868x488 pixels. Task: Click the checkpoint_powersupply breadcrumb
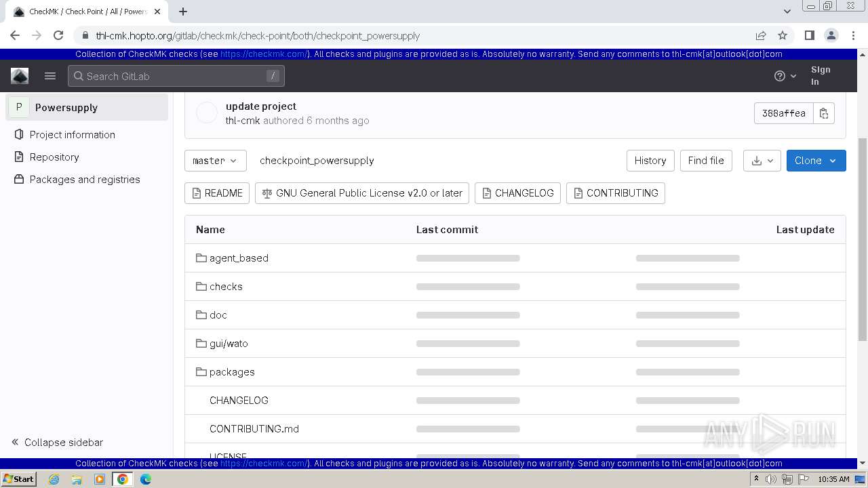(317, 161)
